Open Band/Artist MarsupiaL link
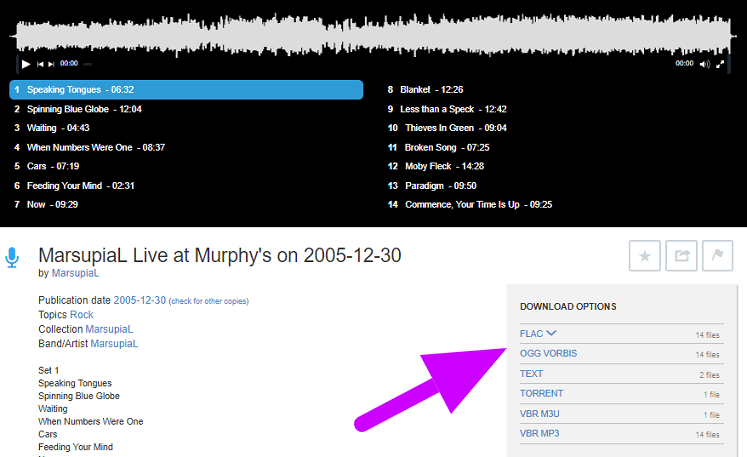Screen dimensions: 747x457 pyautogui.click(x=114, y=344)
